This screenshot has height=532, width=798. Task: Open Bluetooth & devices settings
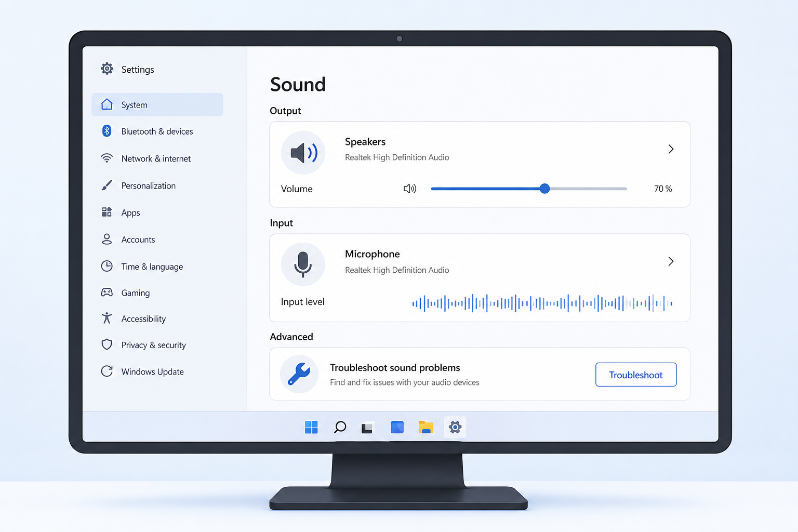[x=157, y=131]
